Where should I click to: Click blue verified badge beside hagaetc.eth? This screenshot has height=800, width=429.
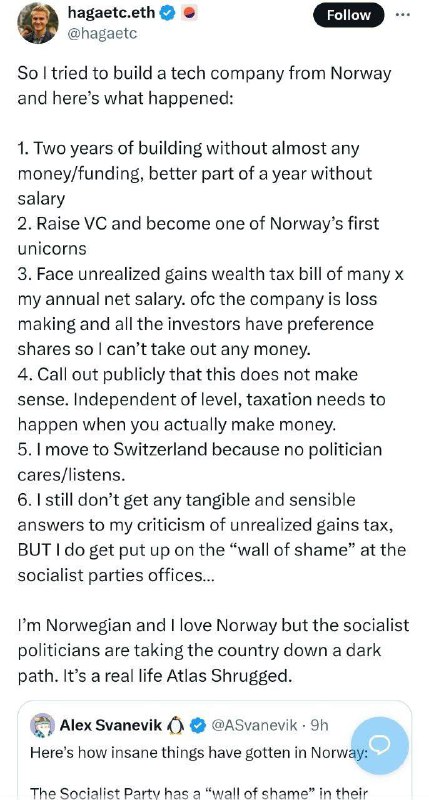(168, 14)
